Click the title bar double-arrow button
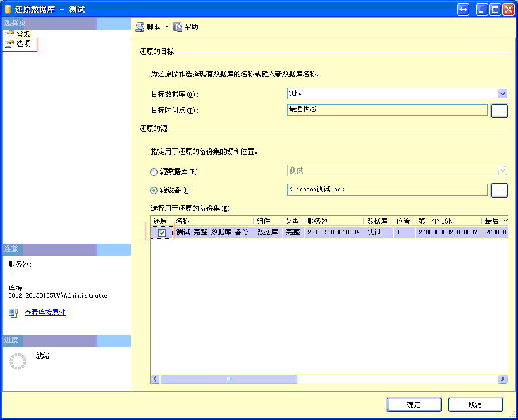Viewport: 518px width, 420px height. 463,10
